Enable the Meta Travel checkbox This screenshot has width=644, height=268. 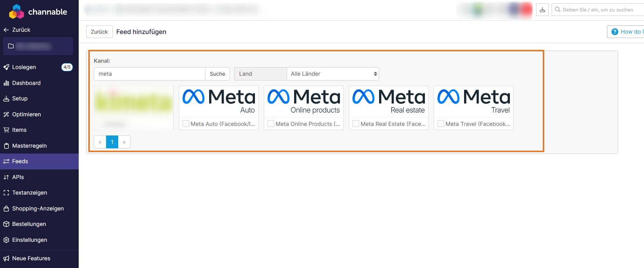click(441, 124)
